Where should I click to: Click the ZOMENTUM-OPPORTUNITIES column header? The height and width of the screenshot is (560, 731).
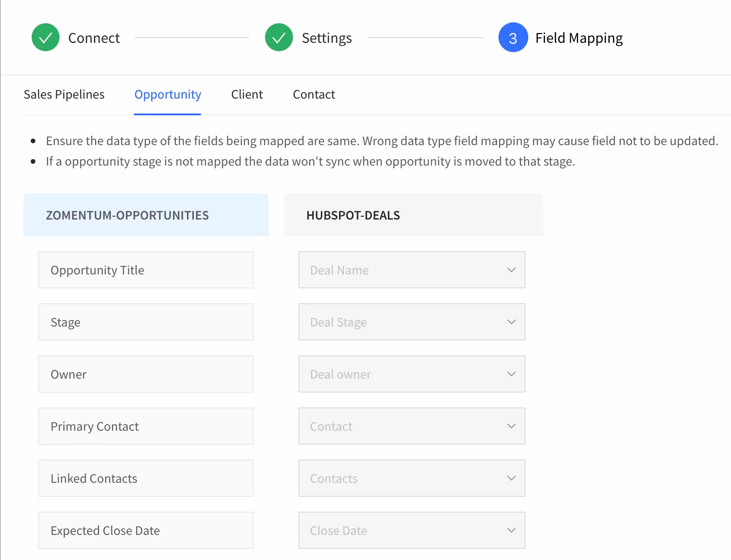coord(146,215)
